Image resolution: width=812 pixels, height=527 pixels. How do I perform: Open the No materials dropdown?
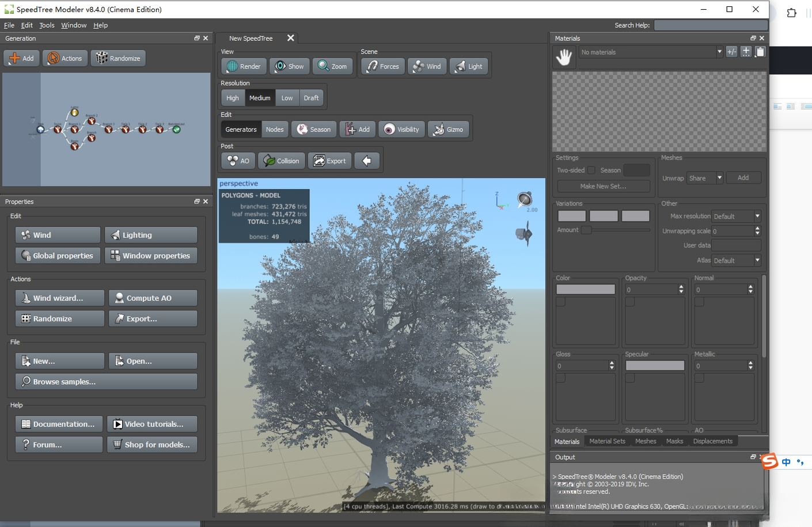(x=651, y=52)
